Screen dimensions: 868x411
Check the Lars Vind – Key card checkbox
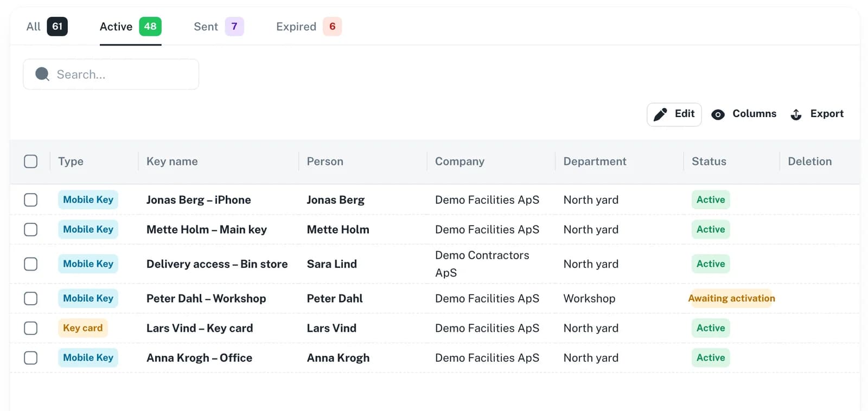coord(31,329)
